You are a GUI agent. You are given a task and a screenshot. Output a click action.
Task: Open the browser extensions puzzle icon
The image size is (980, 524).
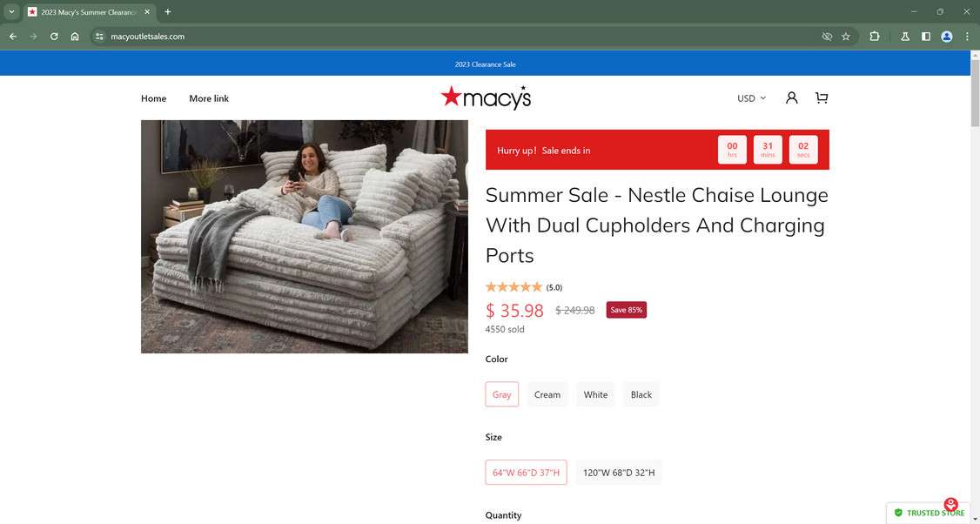coord(875,37)
